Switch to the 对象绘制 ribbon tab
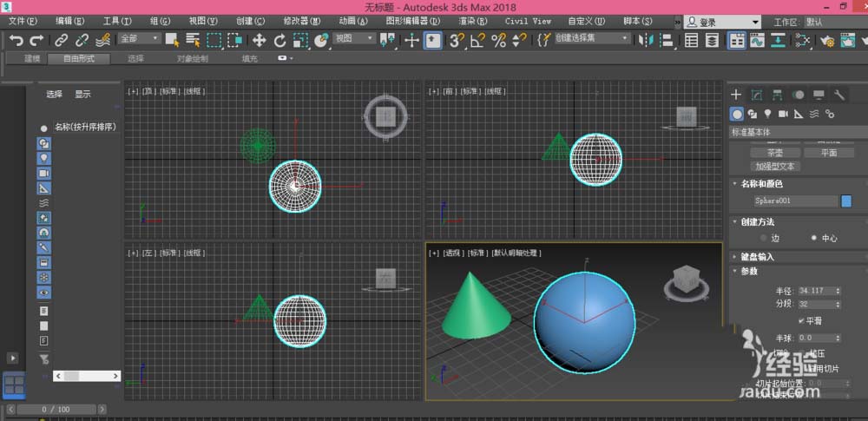Image resolution: width=868 pixels, height=421 pixels. [193, 59]
